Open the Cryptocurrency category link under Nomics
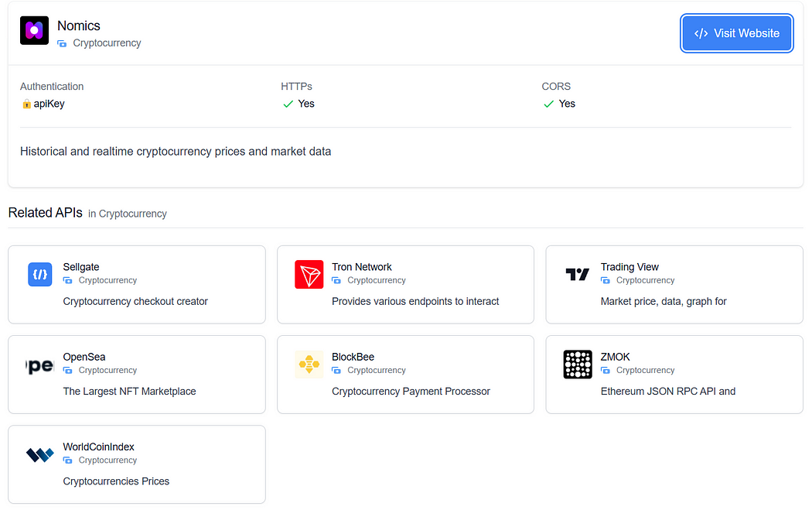812x510 pixels. tap(107, 43)
